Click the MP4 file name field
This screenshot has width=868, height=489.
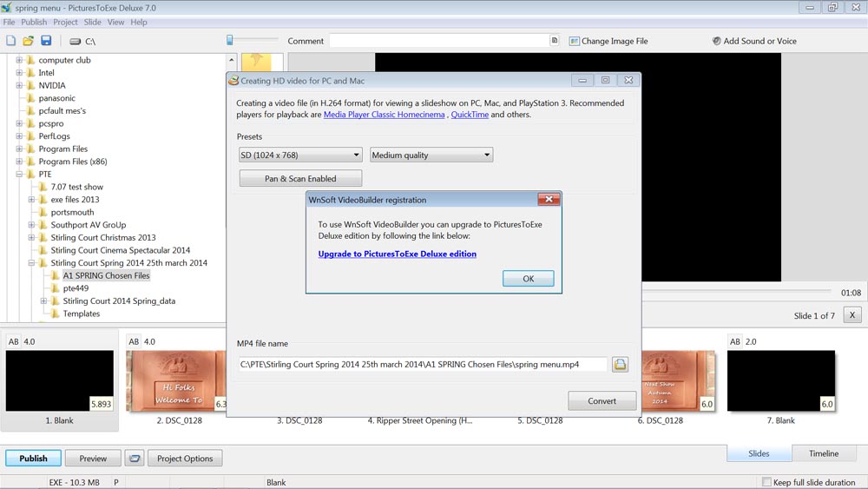tap(423, 365)
